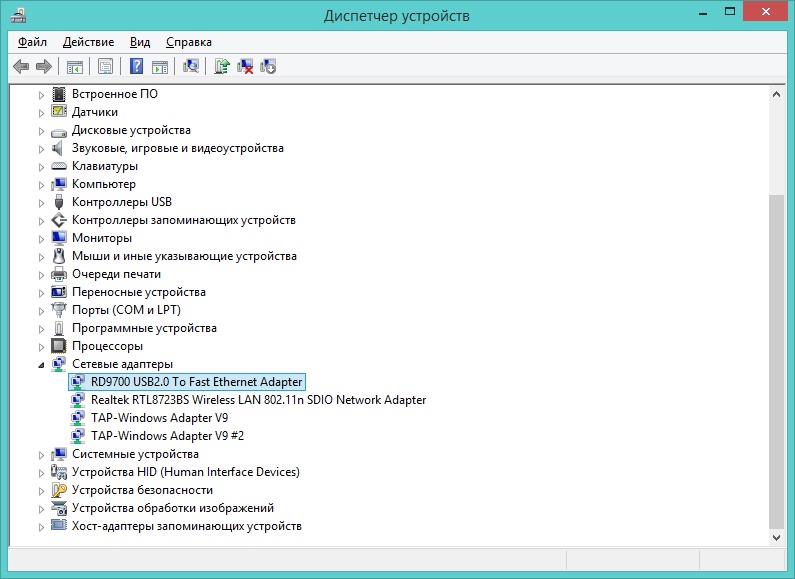Click the Uninstall device red X icon
Image resolution: width=795 pixels, height=579 pixels.
click(x=245, y=66)
